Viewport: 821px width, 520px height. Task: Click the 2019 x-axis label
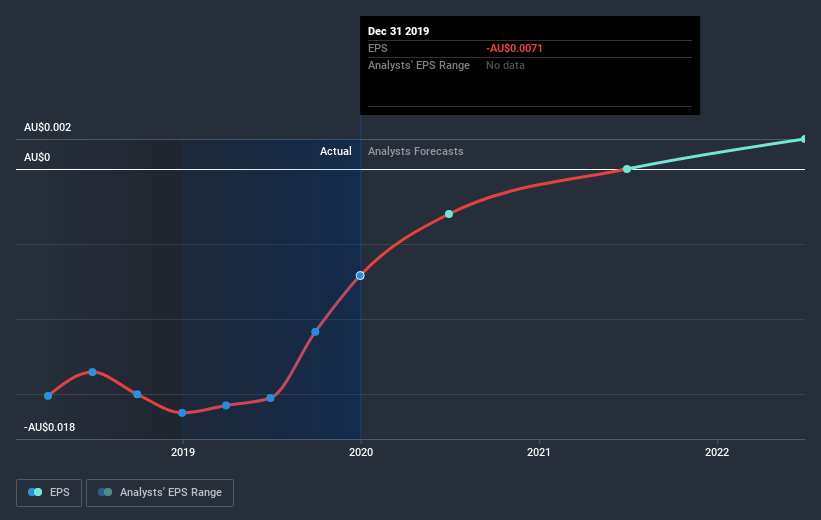(x=183, y=452)
